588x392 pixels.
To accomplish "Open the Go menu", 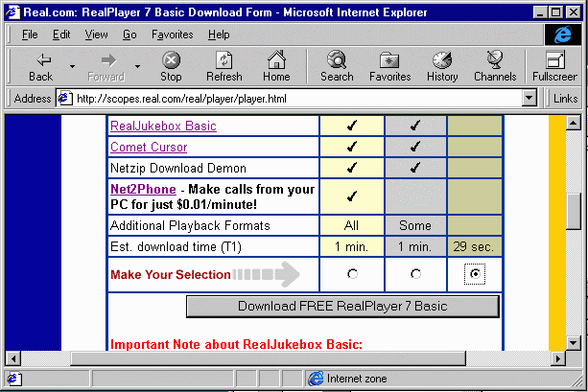I will [129, 35].
